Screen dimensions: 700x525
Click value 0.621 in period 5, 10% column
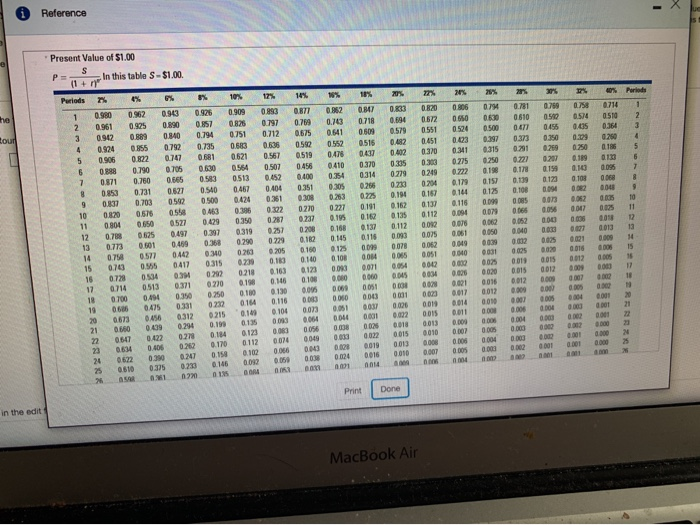(240, 157)
